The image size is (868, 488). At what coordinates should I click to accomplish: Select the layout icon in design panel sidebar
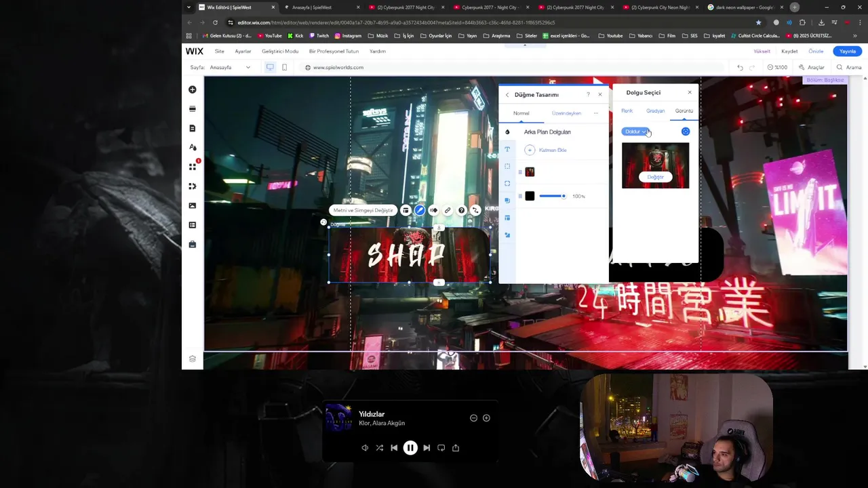pos(507,218)
